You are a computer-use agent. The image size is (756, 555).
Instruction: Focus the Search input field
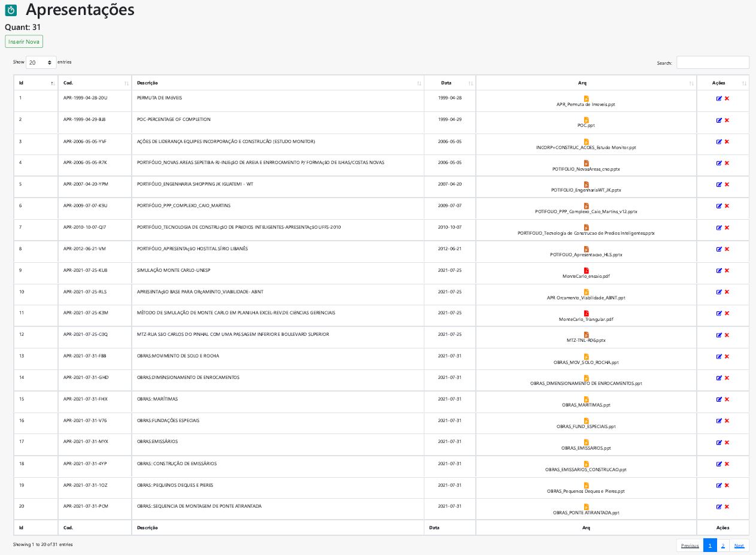point(712,62)
